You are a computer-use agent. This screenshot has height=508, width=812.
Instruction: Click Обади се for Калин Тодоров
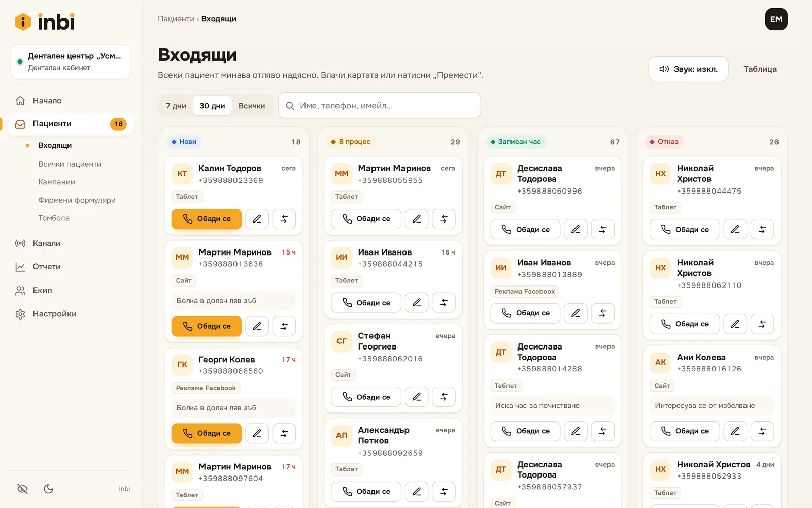pos(207,219)
